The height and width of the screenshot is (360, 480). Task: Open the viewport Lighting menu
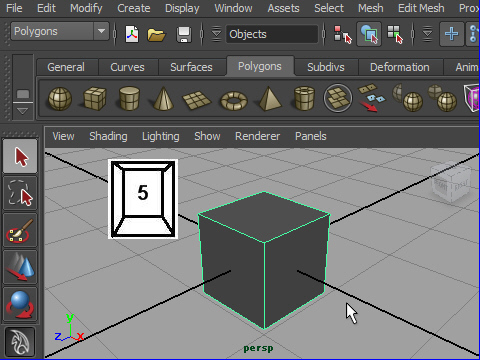coord(161,136)
